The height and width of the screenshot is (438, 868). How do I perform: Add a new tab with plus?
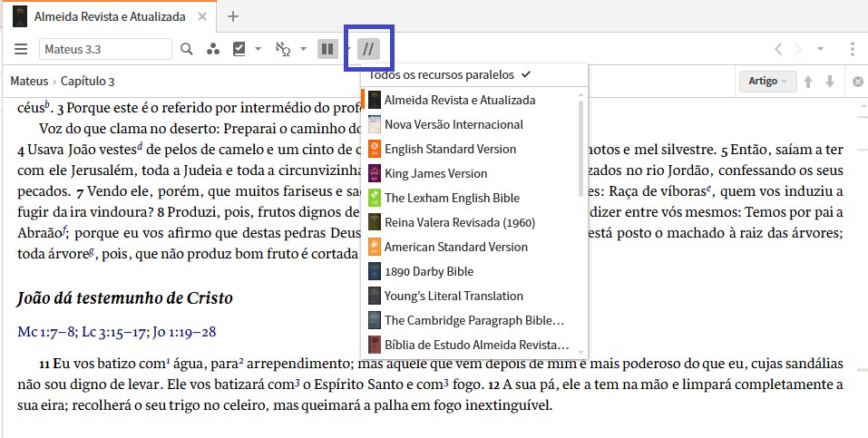point(233,16)
